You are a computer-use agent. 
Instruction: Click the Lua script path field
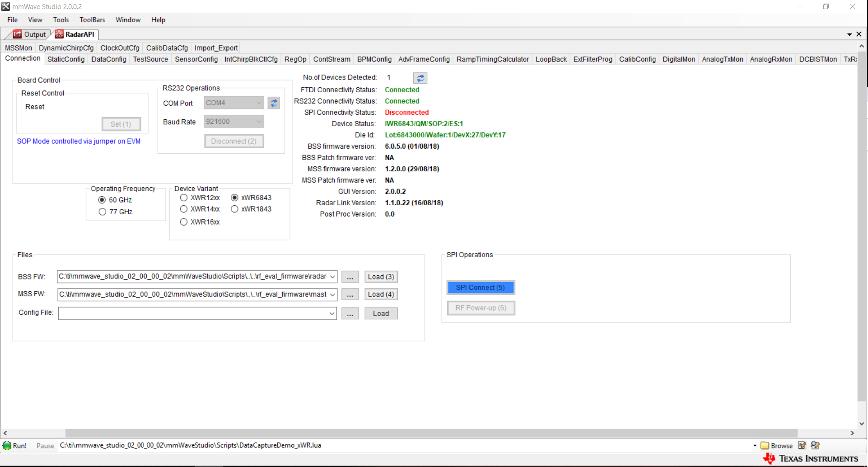(404, 445)
